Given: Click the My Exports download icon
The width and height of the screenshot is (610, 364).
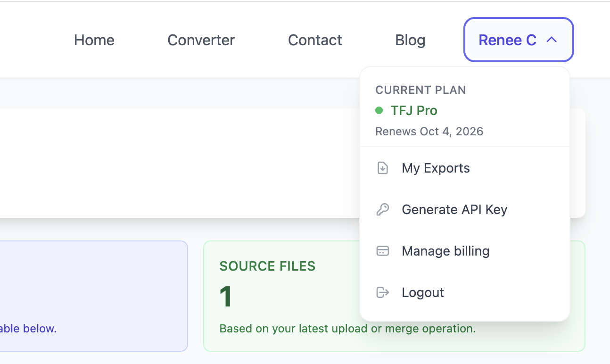Looking at the screenshot, I should coord(383,168).
